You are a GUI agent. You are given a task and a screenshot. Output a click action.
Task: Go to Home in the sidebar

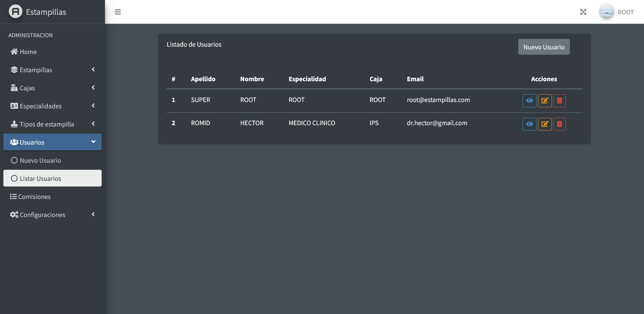tap(28, 52)
